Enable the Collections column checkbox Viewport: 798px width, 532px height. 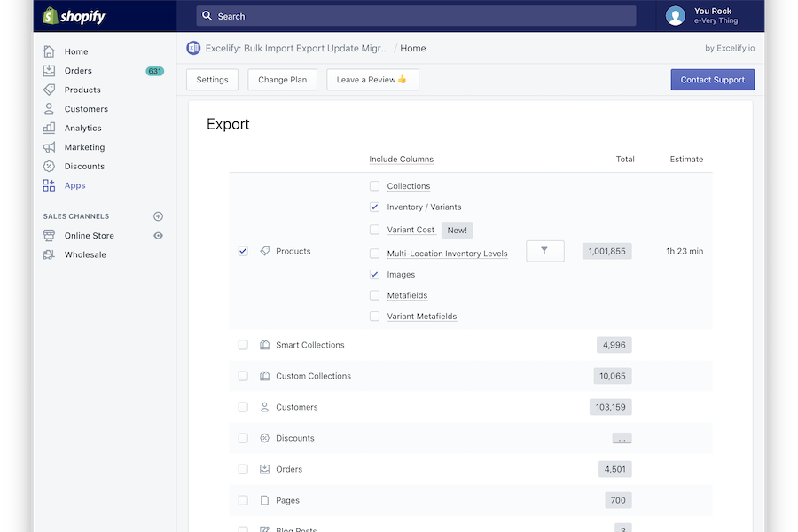point(374,186)
